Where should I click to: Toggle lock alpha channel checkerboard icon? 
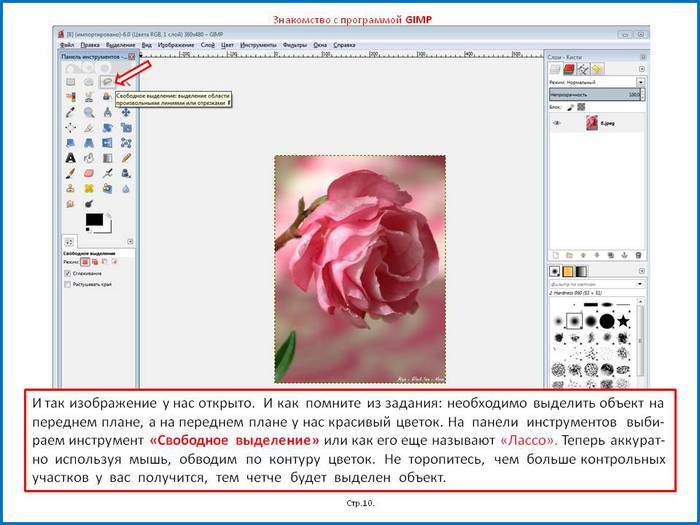tap(581, 107)
